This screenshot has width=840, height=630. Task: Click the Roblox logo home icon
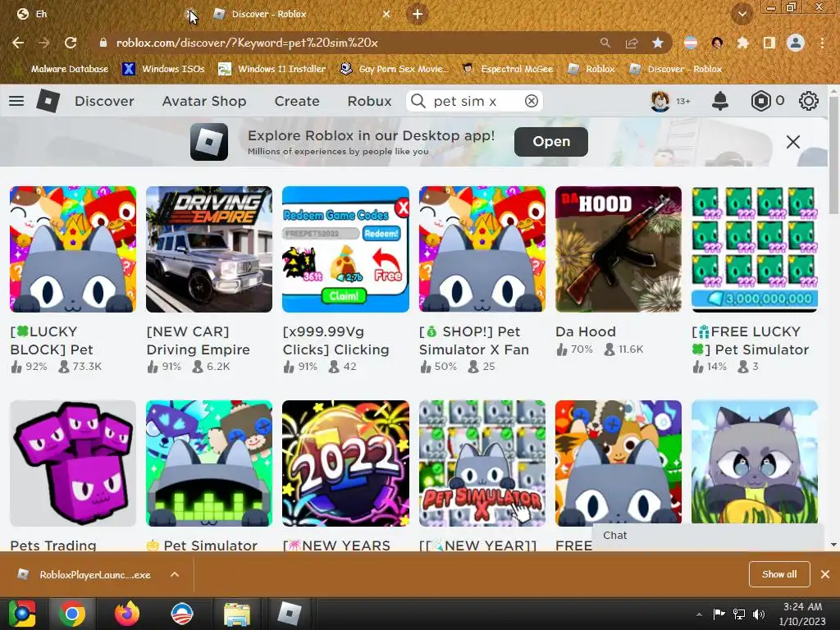click(x=48, y=101)
